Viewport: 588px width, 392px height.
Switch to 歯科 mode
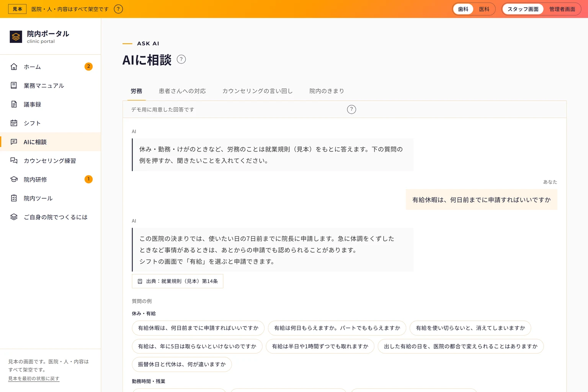pos(463,9)
